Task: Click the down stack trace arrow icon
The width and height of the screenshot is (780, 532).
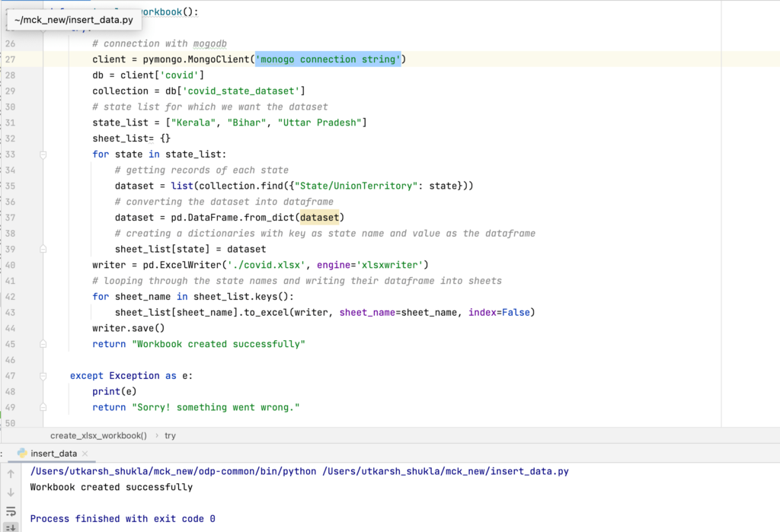Action: tap(11, 492)
